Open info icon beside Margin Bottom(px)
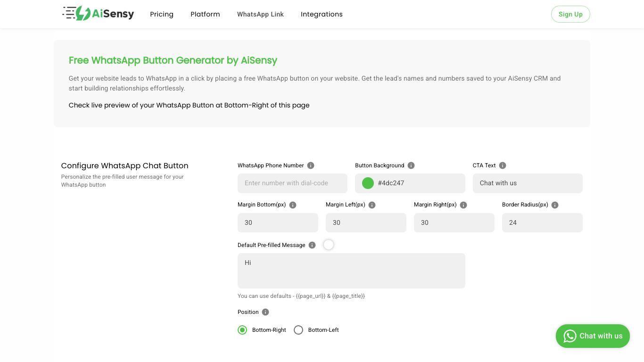 293,205
